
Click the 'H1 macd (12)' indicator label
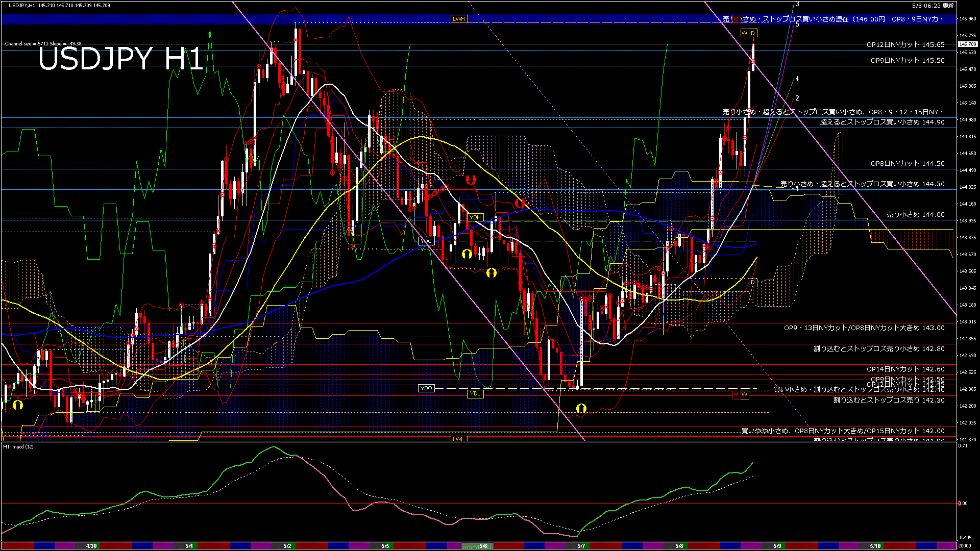point(18,447)
